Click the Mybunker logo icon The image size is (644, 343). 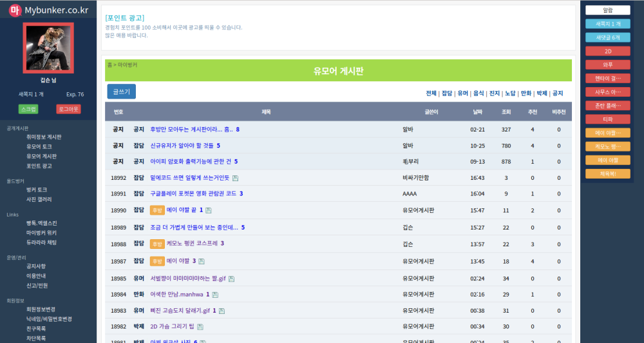click(x=15, y=10)
